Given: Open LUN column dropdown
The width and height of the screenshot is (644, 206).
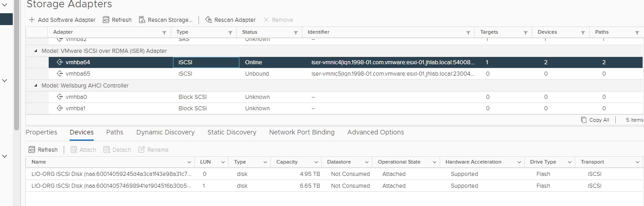Looking at the screenshot, I should 223,162.
